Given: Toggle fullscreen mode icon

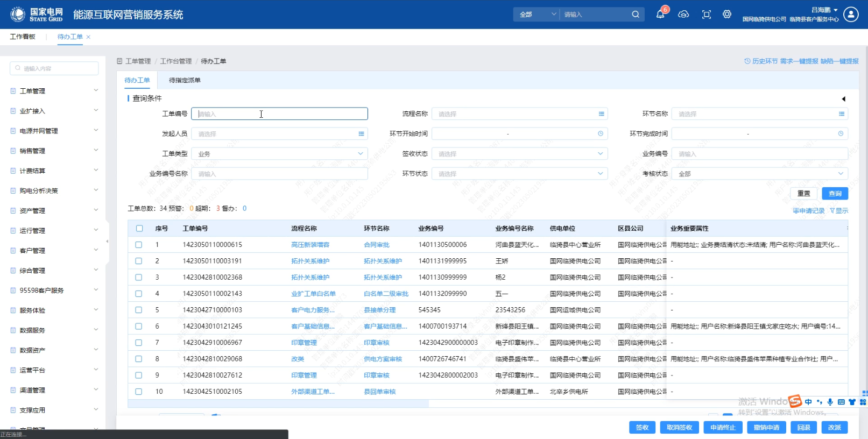Looking at the screenshot, I should click(707, 15).
